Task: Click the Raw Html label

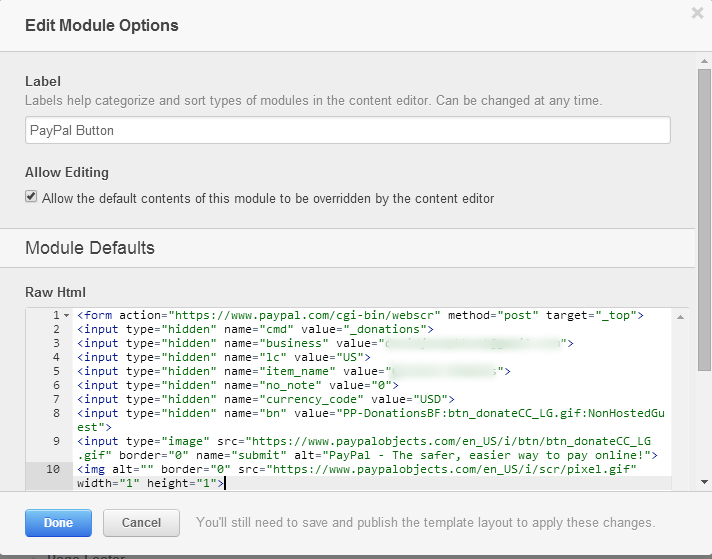Action: pyautogui.click(x=55, y=292)
